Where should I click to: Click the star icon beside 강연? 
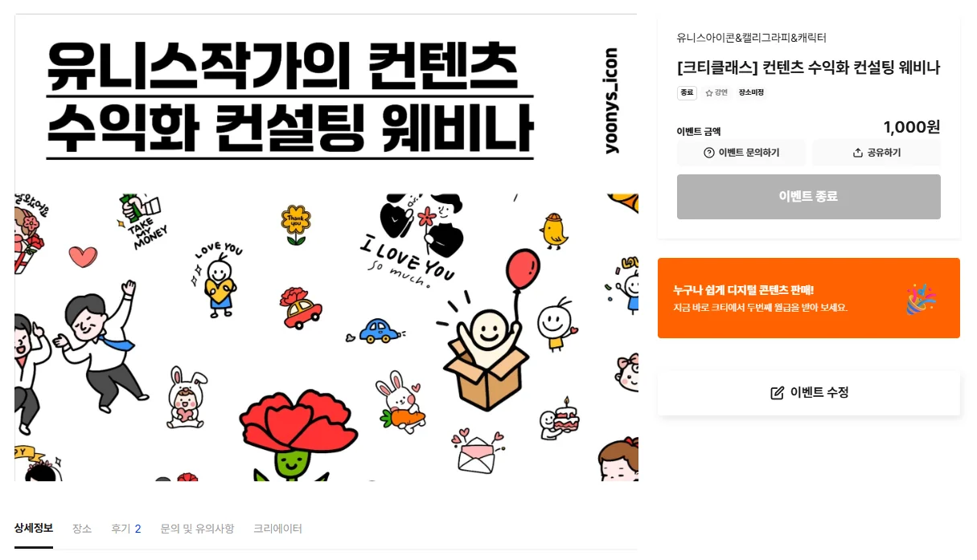[709, 93]
